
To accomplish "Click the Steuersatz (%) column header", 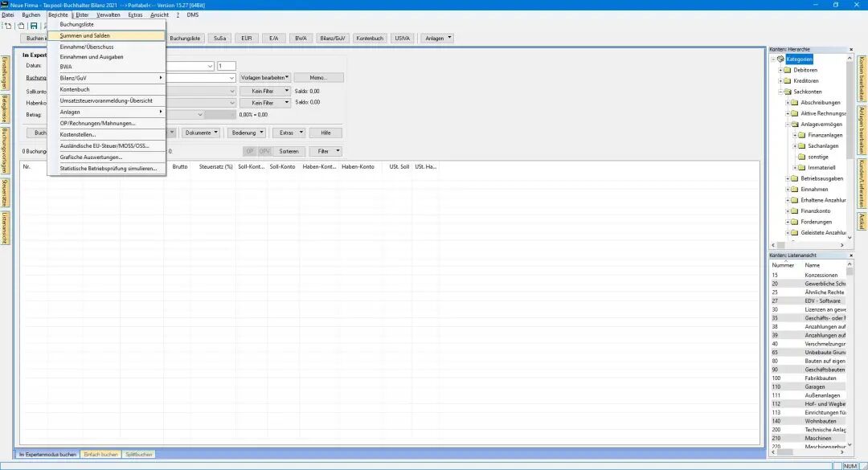I will (x=216, y=166).
